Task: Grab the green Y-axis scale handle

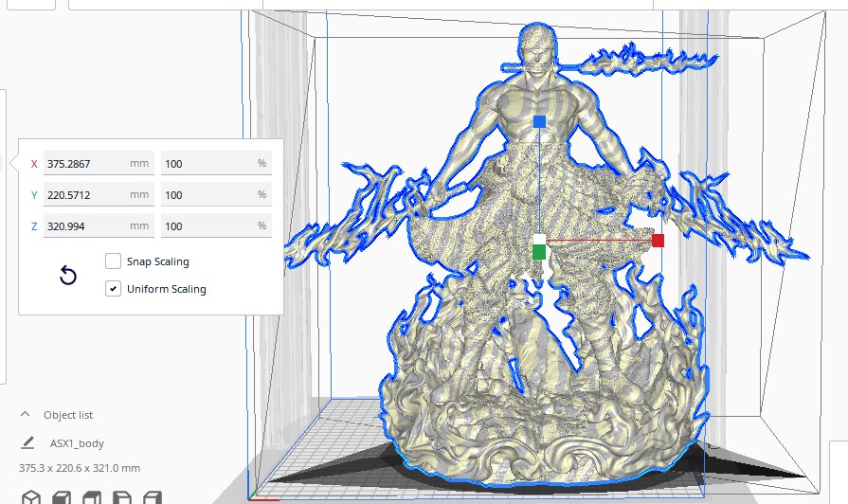Action: pos(539,252)
